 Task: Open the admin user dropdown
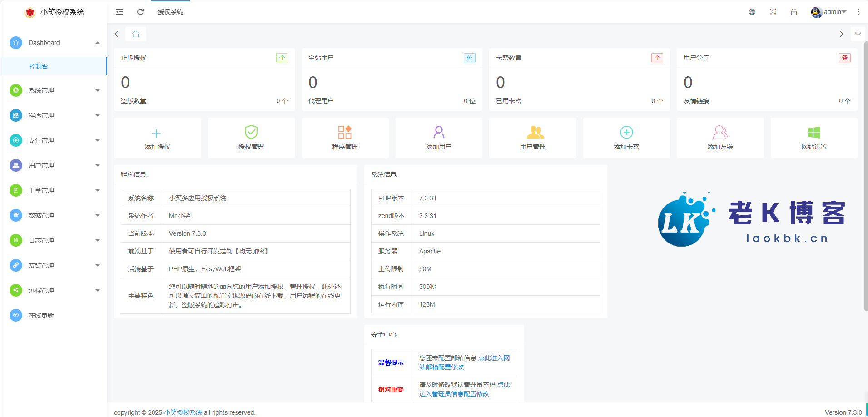829,12
